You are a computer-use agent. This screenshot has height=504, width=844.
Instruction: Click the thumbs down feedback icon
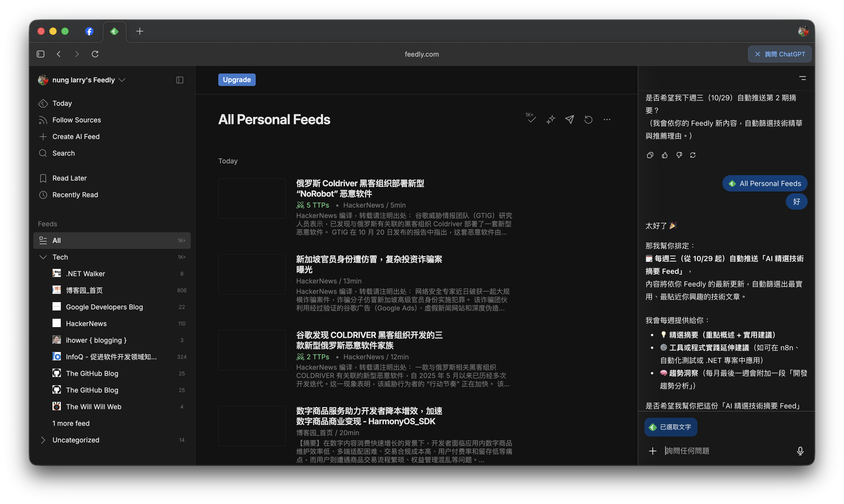pyautogui.click(x=679, y=155)
